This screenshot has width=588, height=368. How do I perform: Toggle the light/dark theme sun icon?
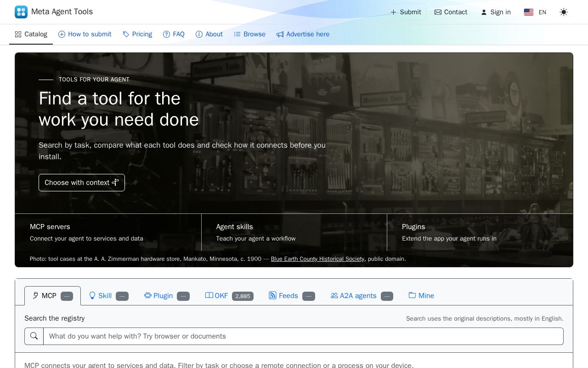click(x=564, y=12)
